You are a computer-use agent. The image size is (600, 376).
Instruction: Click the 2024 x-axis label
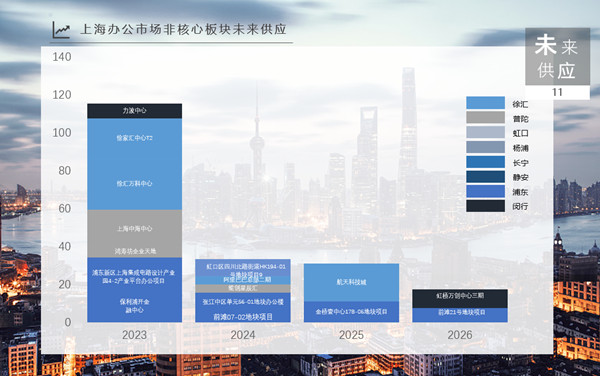tap(243, 335)
